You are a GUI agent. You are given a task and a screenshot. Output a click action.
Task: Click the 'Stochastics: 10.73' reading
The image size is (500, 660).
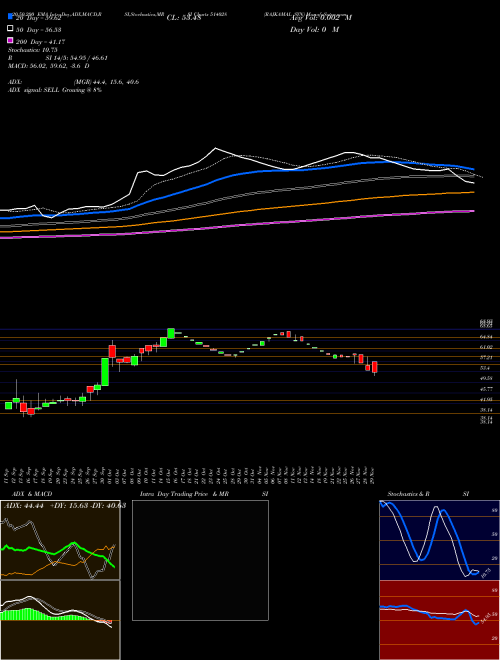coord(33,50)
